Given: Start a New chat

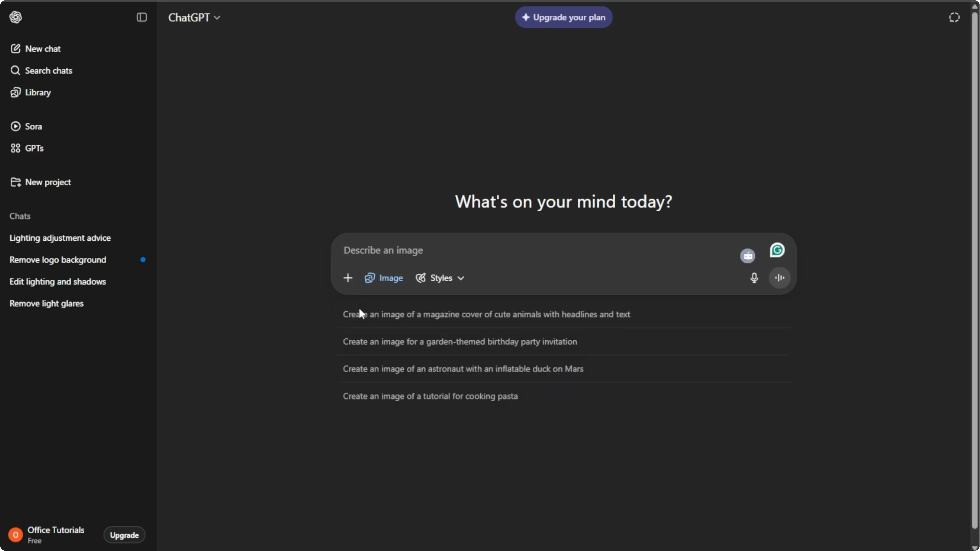Looking at the screenshot, I should pos(35,49).
